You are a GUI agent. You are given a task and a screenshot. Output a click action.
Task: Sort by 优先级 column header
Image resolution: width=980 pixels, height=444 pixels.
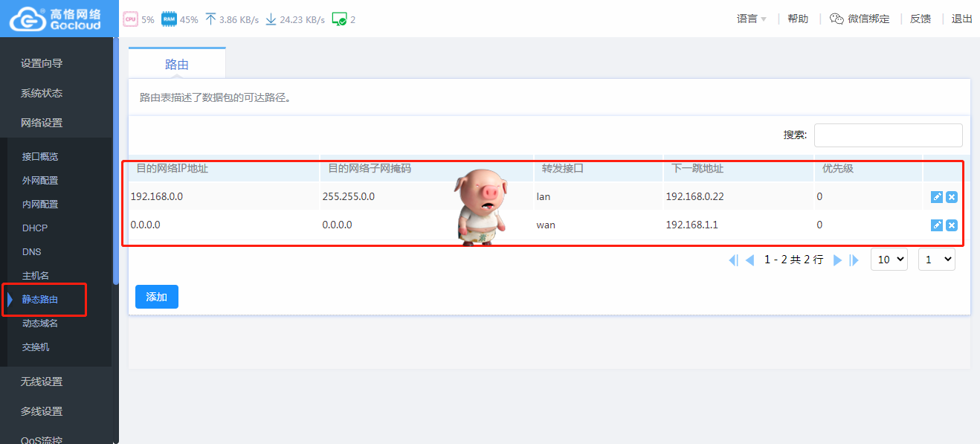tap(838, 168)
